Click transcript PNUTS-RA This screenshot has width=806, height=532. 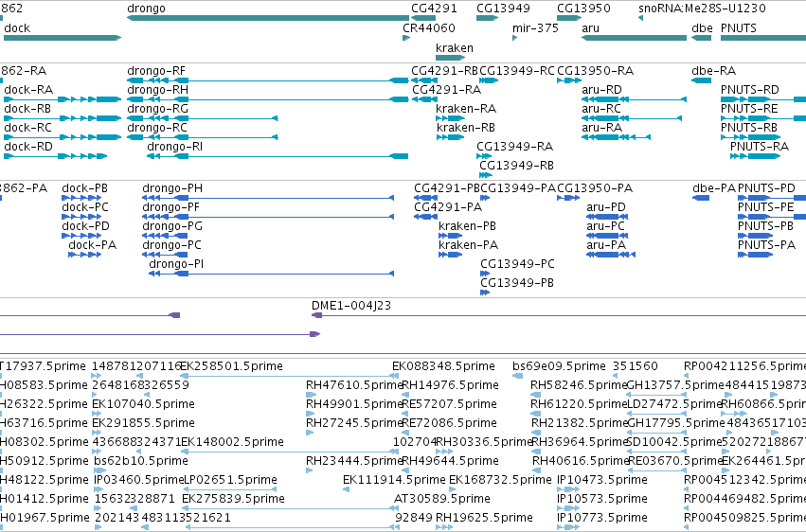pos(755,156)
